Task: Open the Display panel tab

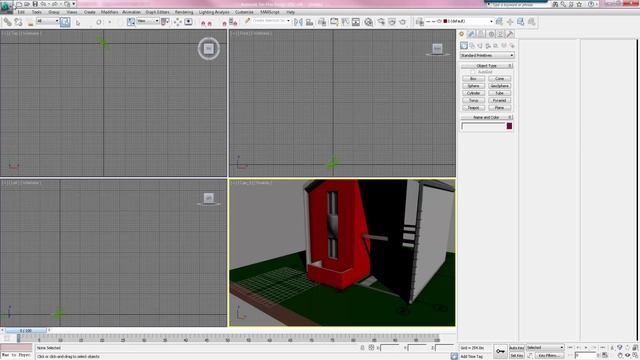Action: pos(500,34)
